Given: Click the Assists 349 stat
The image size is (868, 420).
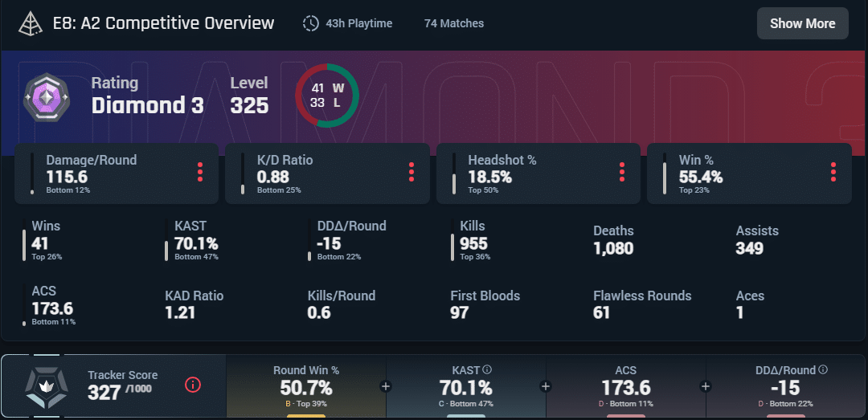Looking at the screenshot, I should tap(757, 240).
